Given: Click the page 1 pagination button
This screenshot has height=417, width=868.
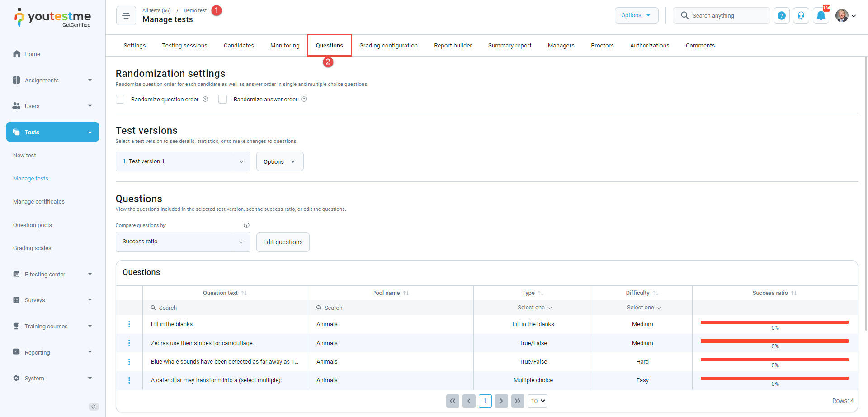Looking at the screenshot, I should [485, 401].
